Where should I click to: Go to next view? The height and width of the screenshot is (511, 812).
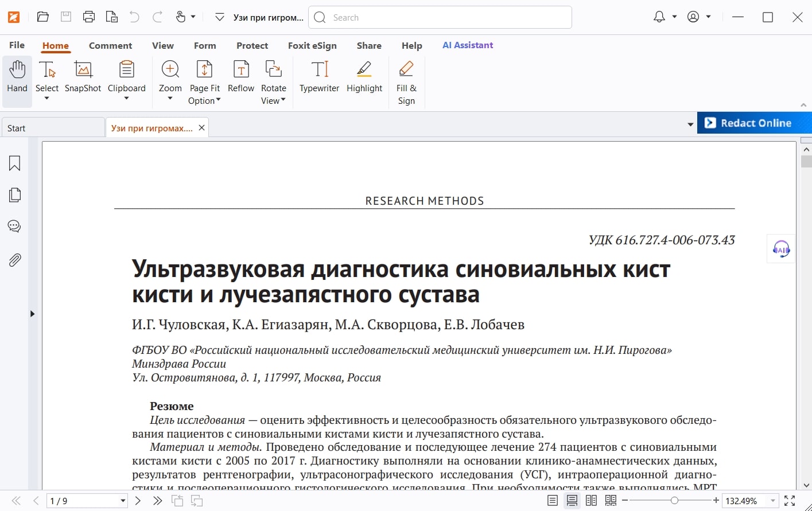197,501
